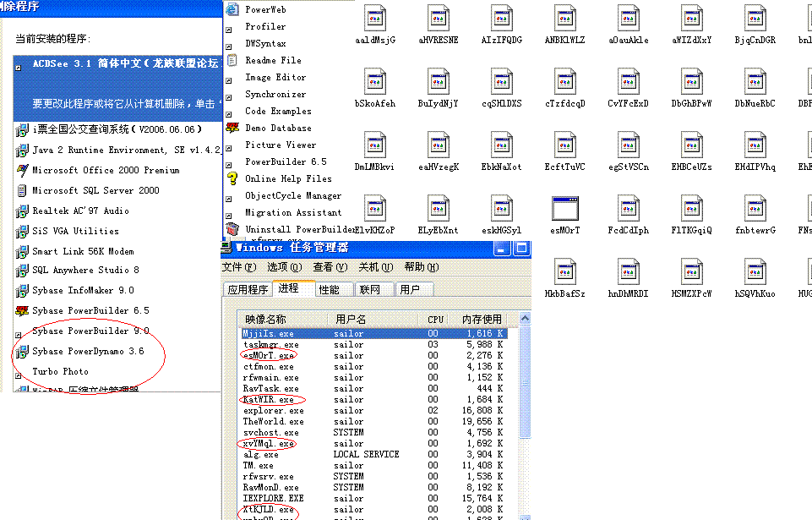Select the XtKJLD.exe process row
The width and height of the screenshot is (812, 520).
click(x=374, y=510)
